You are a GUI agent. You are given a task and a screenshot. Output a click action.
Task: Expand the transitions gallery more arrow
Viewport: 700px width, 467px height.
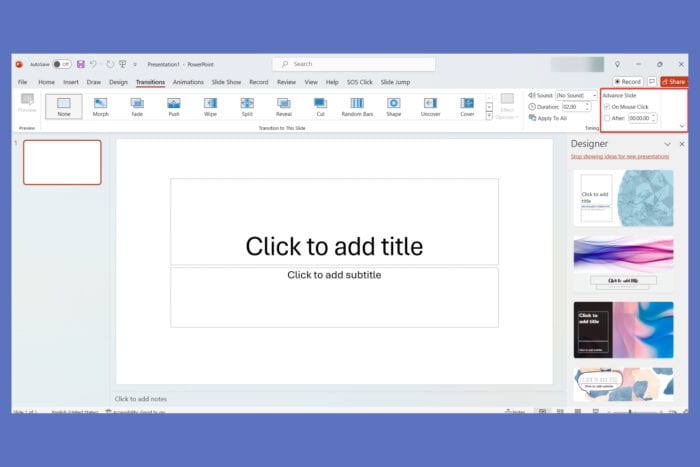click(489, 116)
